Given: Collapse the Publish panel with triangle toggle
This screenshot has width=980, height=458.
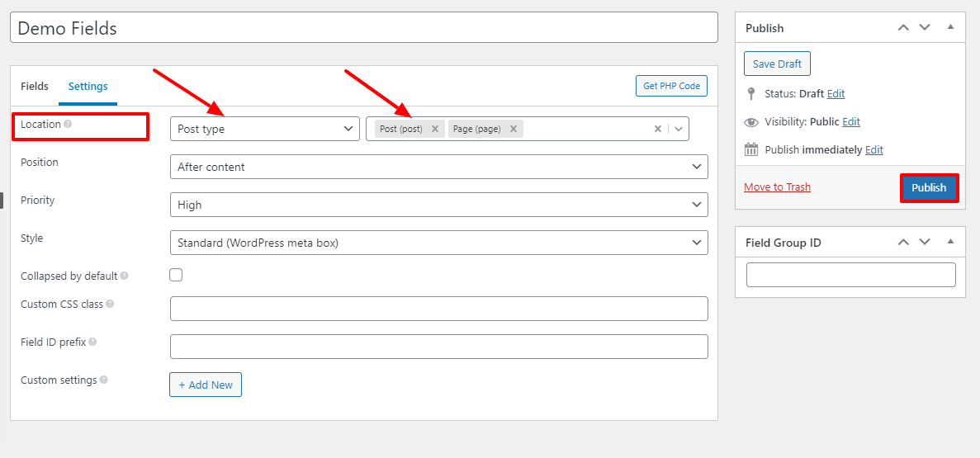Looking at the screenshot, I should (x=950, y=28).
